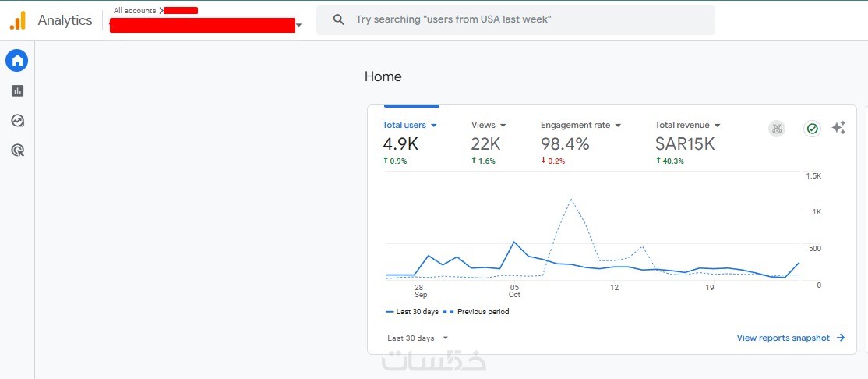Open the Home sidebar icon
This screenshot has width=868, height=379.
click(17, 60)
